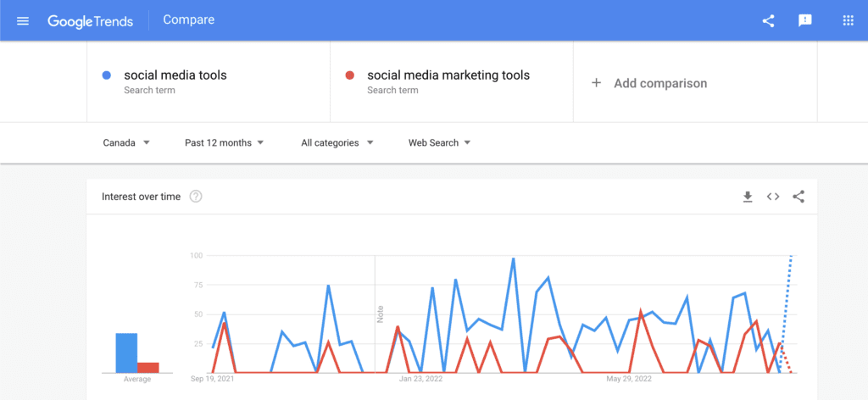Click the share icon in header

(x=768, y=20)
